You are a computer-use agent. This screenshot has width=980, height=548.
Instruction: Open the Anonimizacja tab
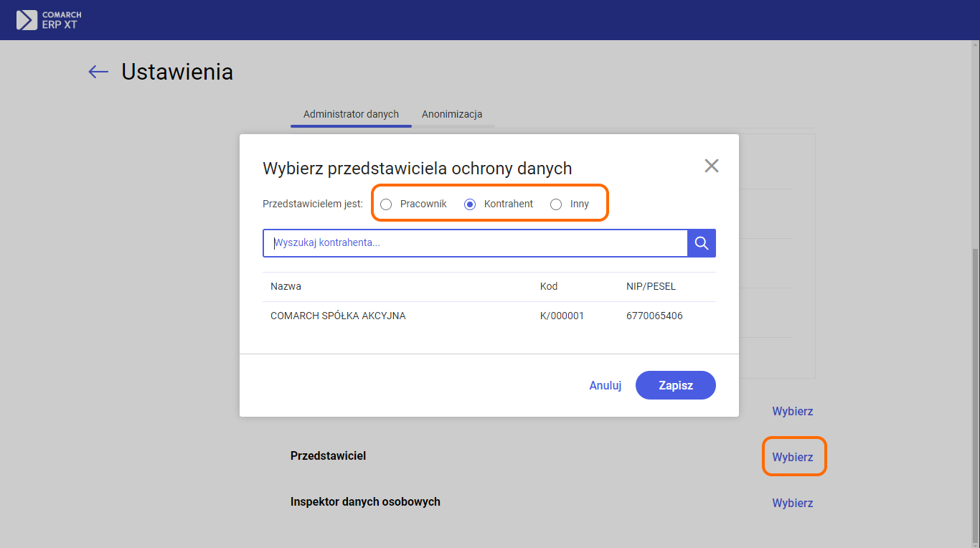click(452, 114)
